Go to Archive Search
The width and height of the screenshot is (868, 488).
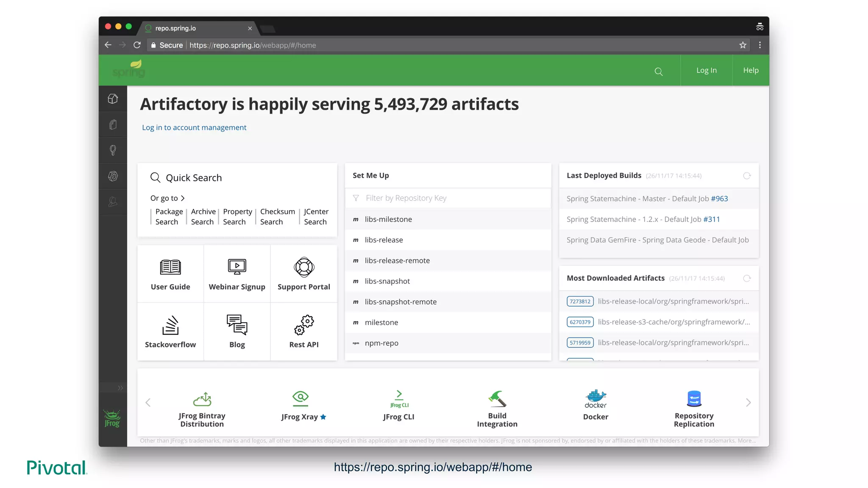pyautogui.click(x=203, y=216)
